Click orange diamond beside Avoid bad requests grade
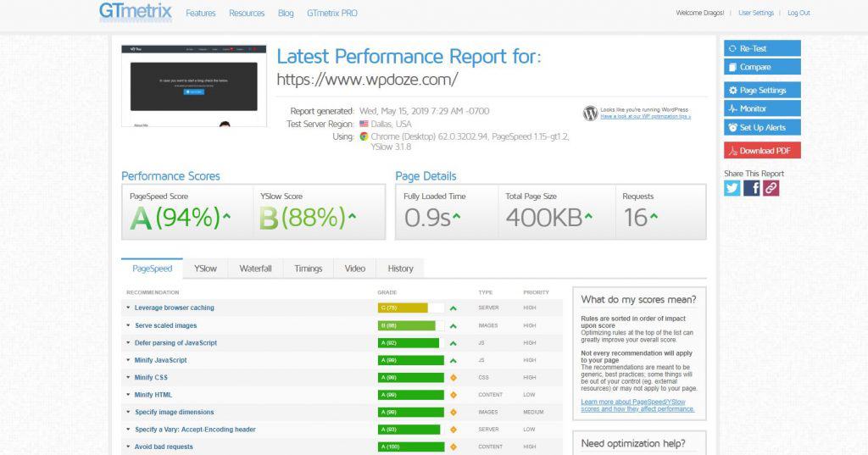The image size is (868, 455). point(453,447)
